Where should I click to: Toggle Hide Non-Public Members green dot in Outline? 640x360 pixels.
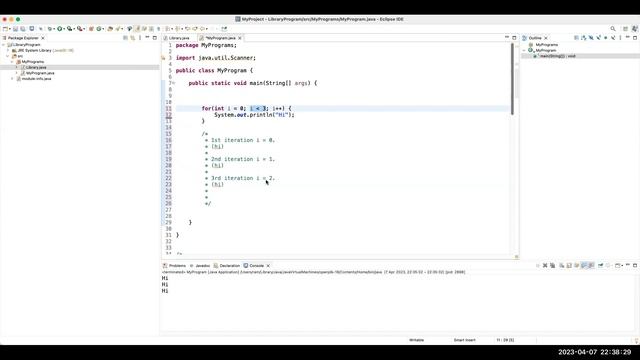(606, 38)
